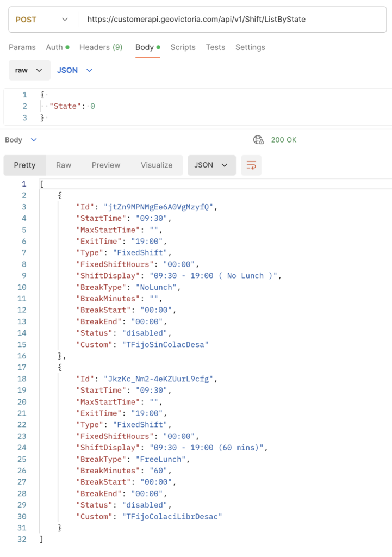Click the 200 OK status
This screenshot has height=557, width=392.
point(284,140)
